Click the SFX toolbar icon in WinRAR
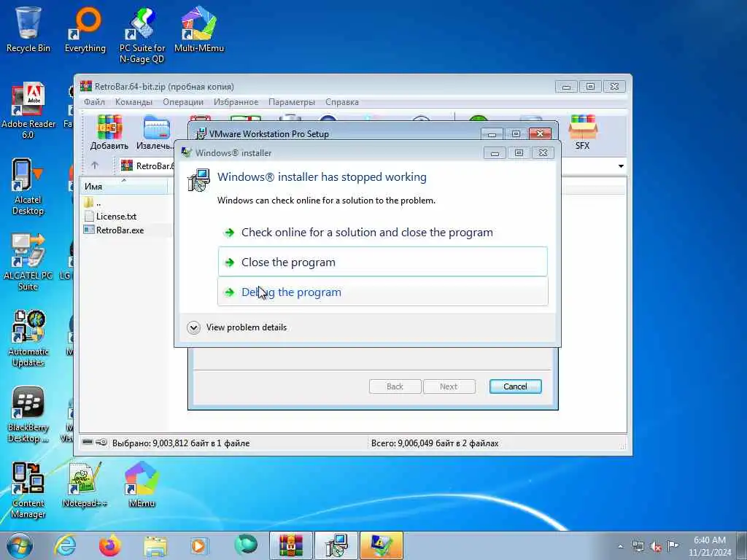 582,132
